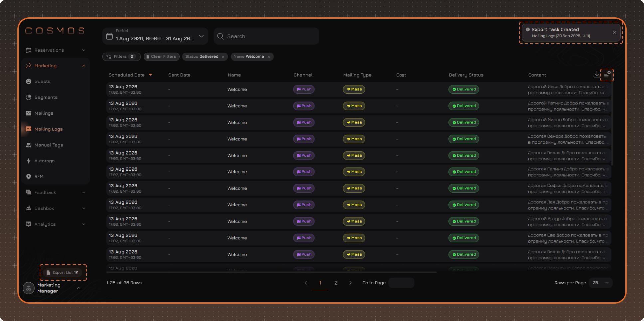Click the Go to Page input
This screenshot has height=321, width=644.
(401, 283)
